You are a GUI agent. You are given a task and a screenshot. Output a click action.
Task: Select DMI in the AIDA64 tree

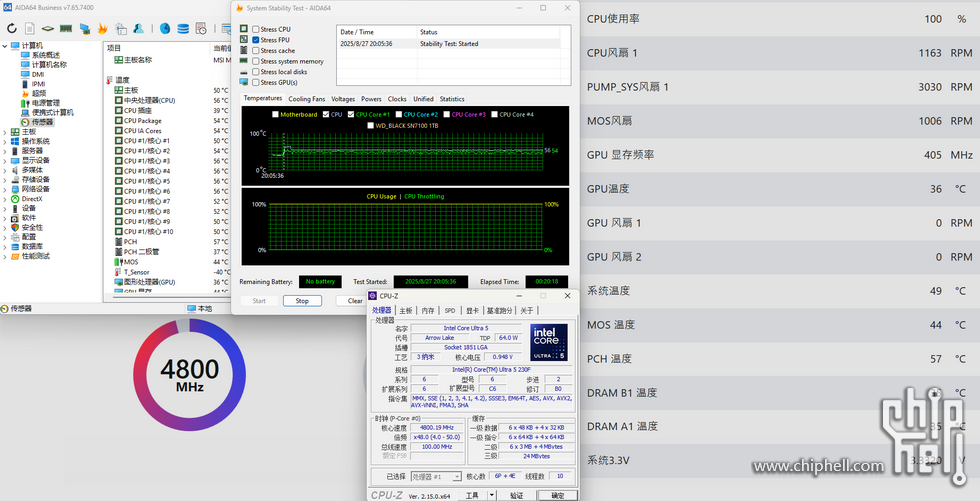tap(38, 74)
